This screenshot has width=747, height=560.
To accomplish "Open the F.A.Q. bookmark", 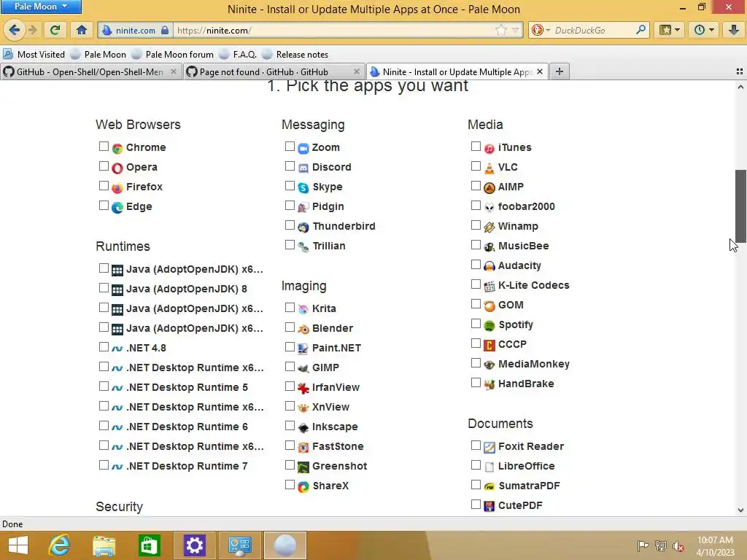I will tap(238, 54).
